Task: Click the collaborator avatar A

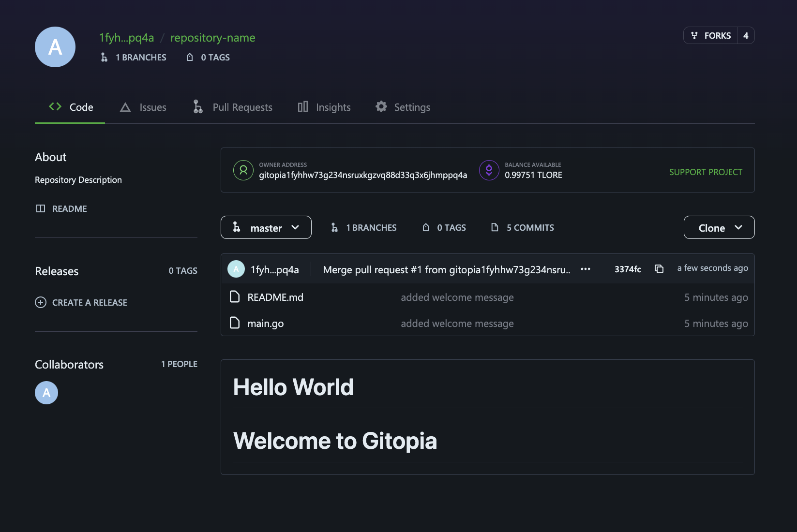Action: coord(46,393)
